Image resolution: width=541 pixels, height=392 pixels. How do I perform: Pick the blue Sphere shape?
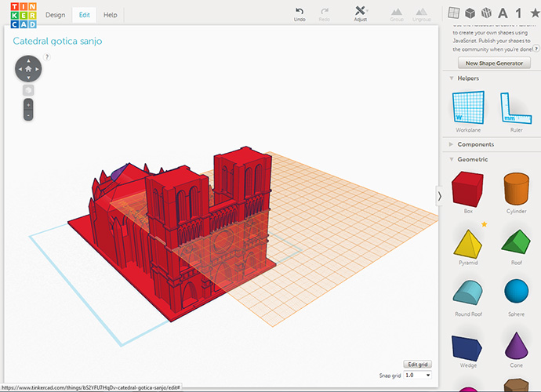click(x=516, y=291)
